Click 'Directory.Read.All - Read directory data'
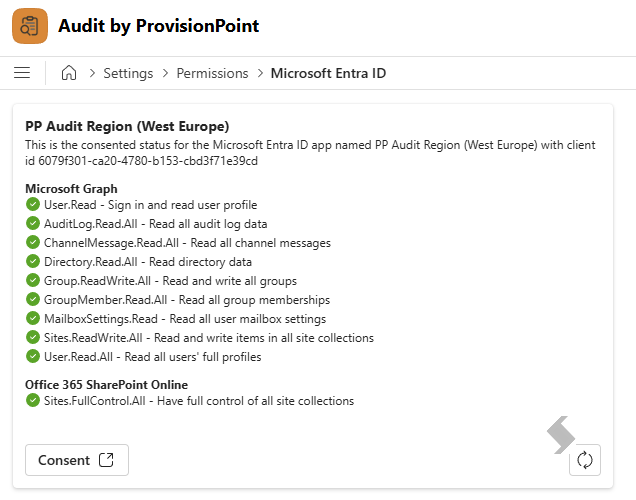The image size is (636, 500). (148, 262)
